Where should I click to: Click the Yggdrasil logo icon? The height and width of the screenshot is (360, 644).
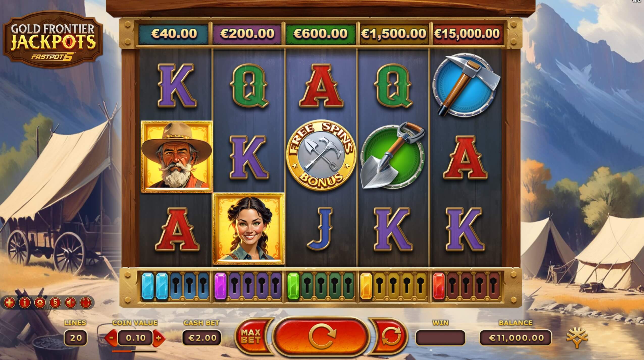[577, 337]
